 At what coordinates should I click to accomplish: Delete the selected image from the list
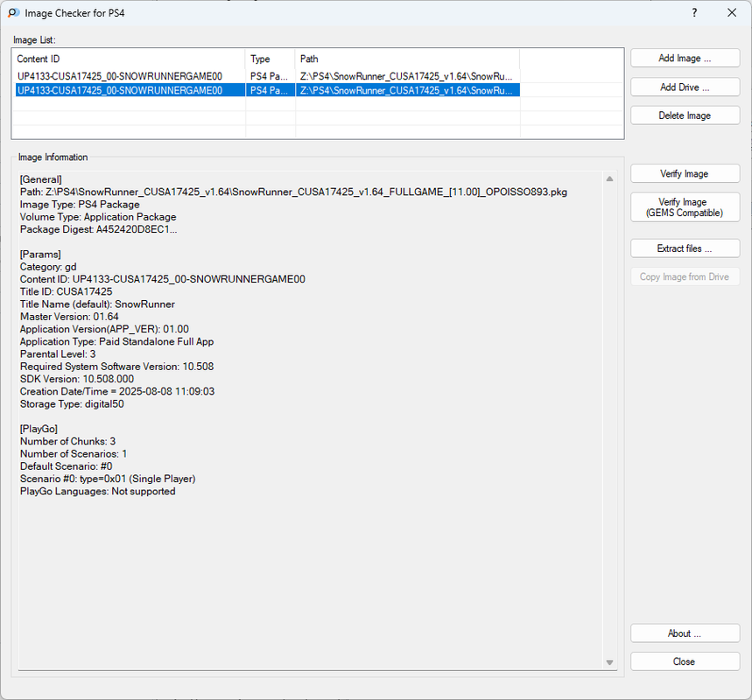685,115
